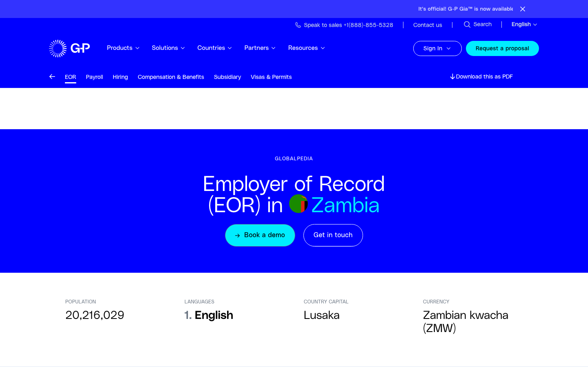Click the COUNTRY CAPITAL label
Viewport: 588px width, 368px height.
click(326, 302)
